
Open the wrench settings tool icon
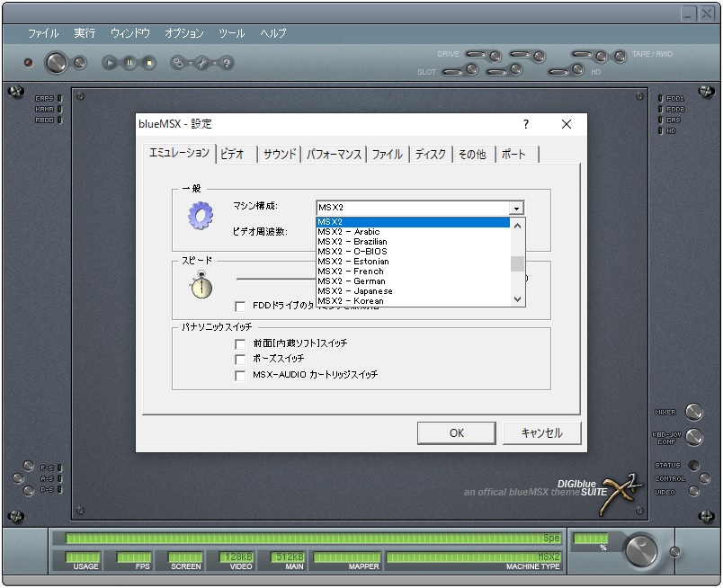[x=202, y=63]
